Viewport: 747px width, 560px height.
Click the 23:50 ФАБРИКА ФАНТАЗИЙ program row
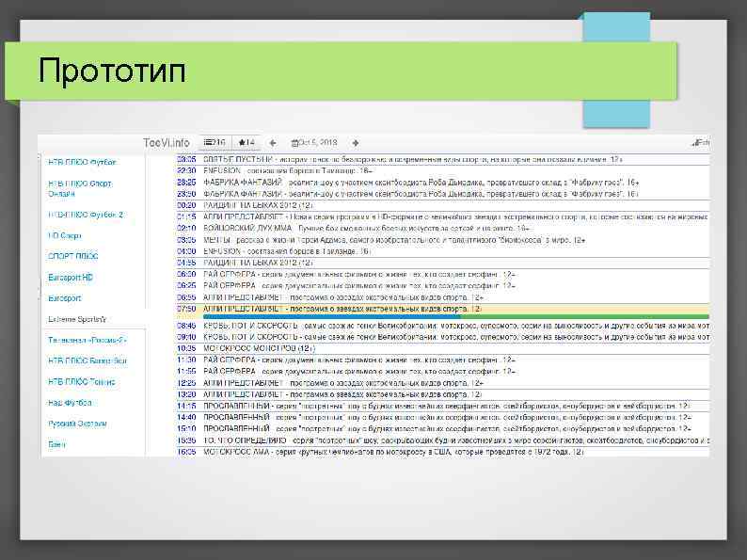[442, 194]
